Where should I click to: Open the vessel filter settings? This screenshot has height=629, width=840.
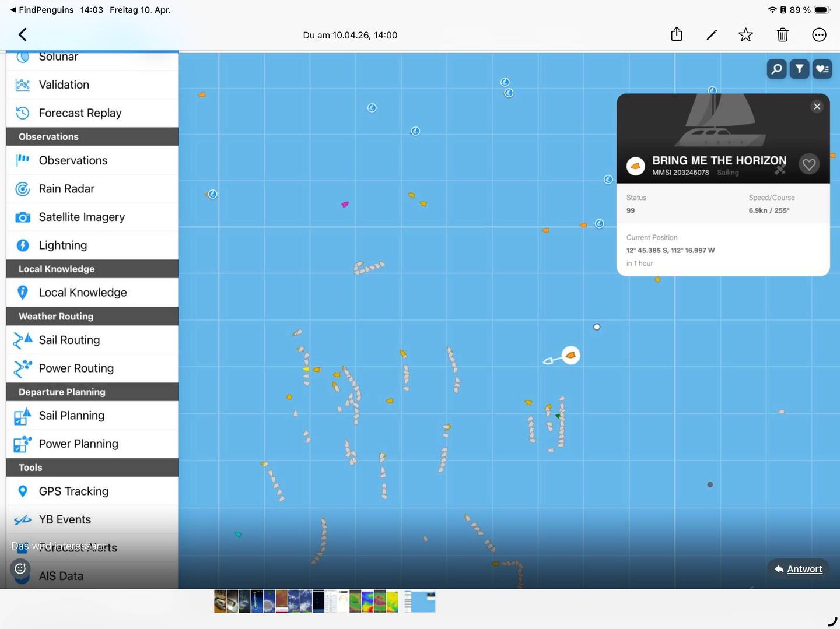point(799,69)
